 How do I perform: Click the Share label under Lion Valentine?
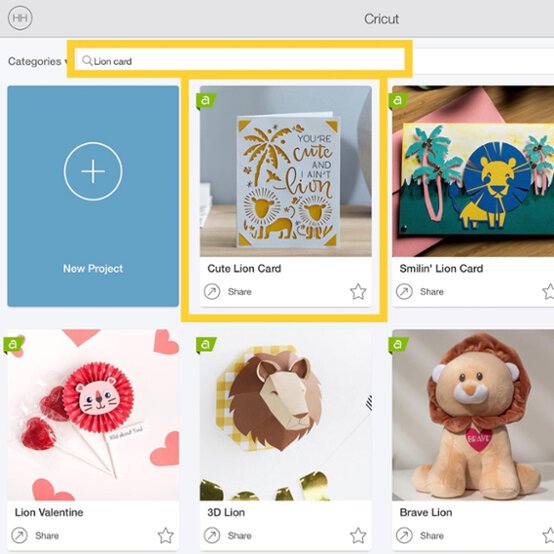(47, 536)
